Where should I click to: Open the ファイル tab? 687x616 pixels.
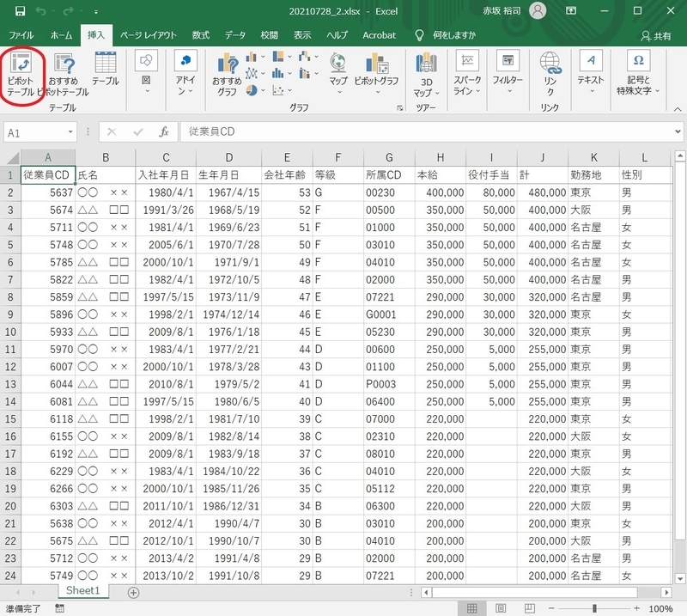[21, 35]
